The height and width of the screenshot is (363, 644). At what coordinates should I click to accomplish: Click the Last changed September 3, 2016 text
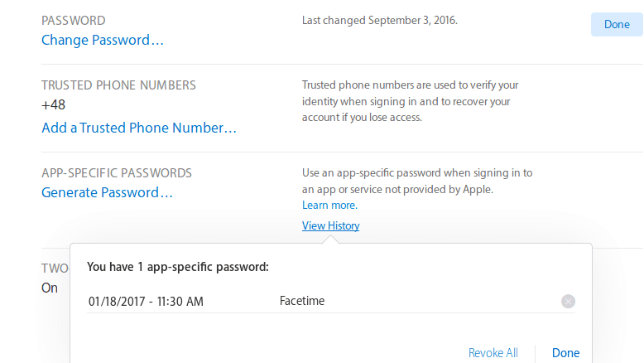(380, 21)
